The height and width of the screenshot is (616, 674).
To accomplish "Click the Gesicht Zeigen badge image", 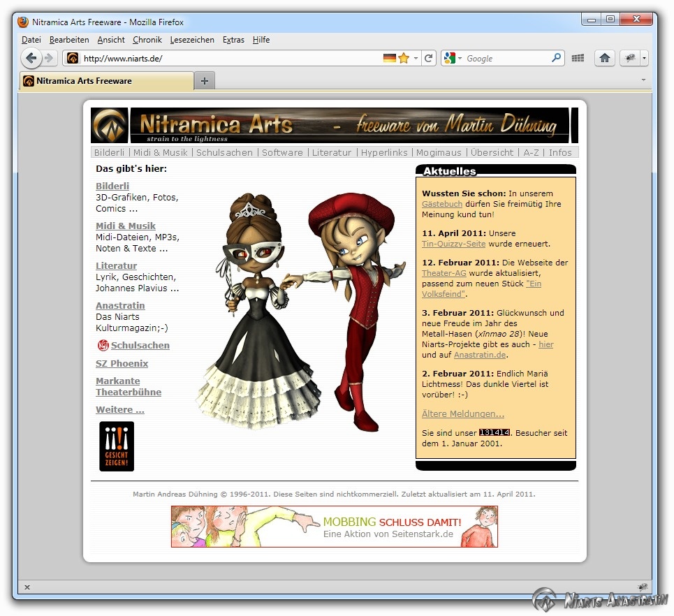I will pos(117,446).
